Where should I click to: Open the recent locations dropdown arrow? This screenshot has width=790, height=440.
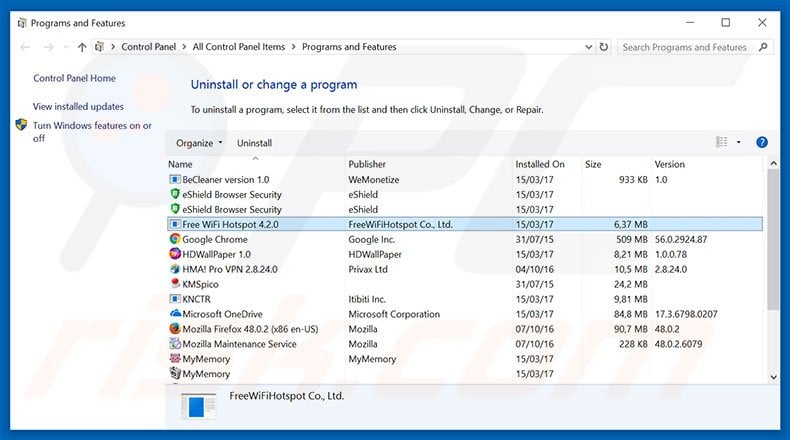66,47
